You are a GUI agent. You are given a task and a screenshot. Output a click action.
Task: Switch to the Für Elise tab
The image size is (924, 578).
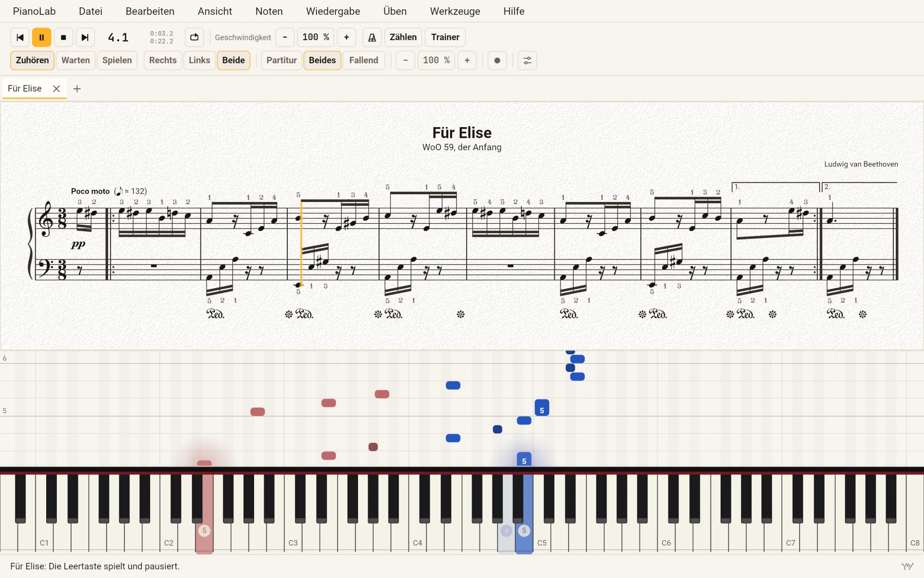pyautogui.click(x=25, y=89)
